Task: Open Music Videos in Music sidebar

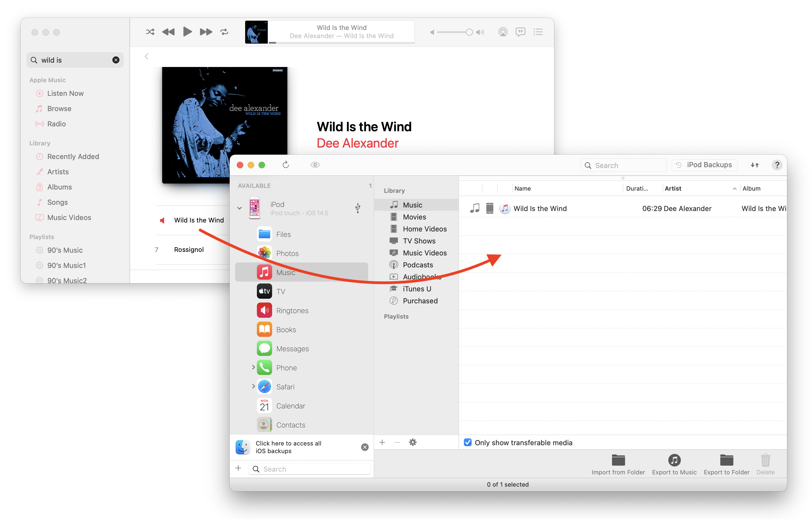Action: pos(69,217)
